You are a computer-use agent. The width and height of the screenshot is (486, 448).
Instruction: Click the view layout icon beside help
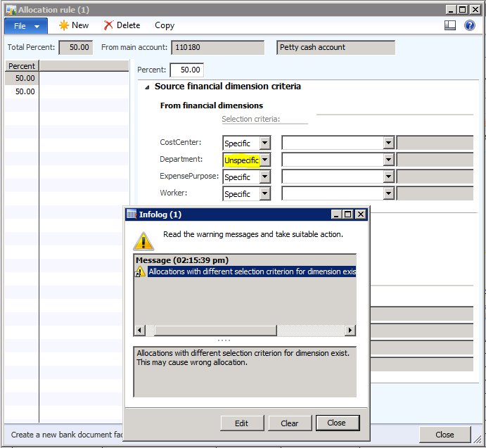click(450, 25)
